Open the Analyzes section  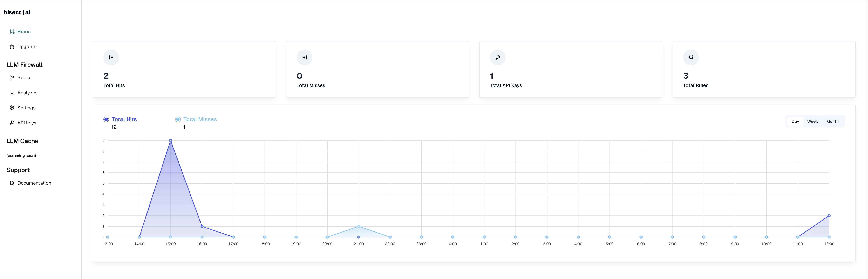[x=27, y=93]
